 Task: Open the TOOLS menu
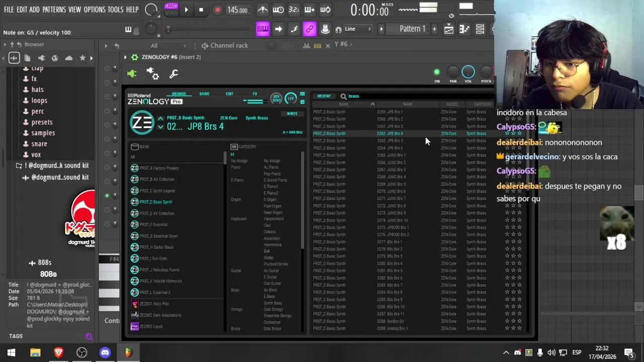click(115, 10)
